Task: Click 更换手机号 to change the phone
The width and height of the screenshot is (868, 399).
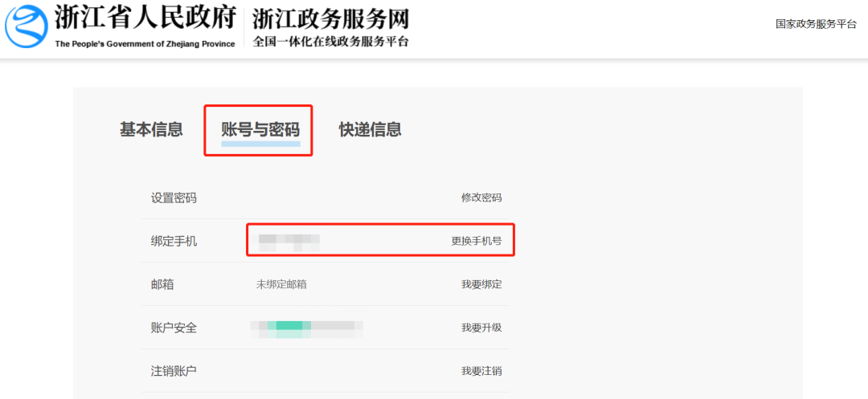Action: [477, 241]
